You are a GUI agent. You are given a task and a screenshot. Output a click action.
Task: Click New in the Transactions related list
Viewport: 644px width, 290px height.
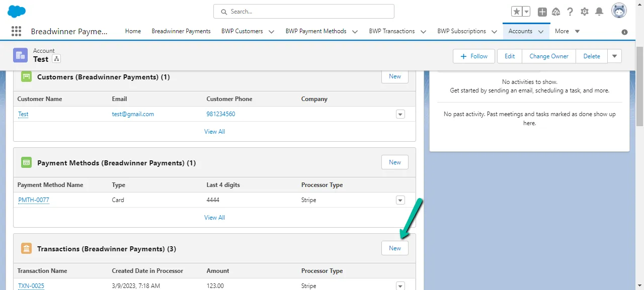[x=395, y=248]
